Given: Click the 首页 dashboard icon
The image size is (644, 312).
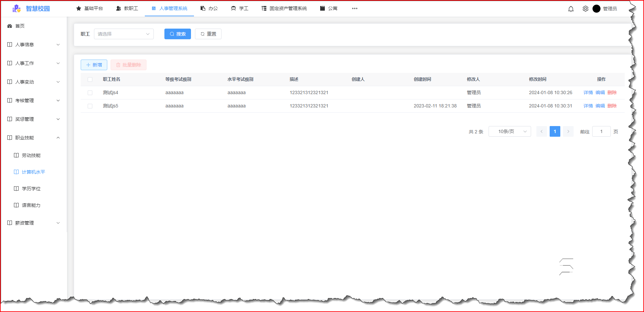Looking at the screenshot, I should [x=10, y=26].
